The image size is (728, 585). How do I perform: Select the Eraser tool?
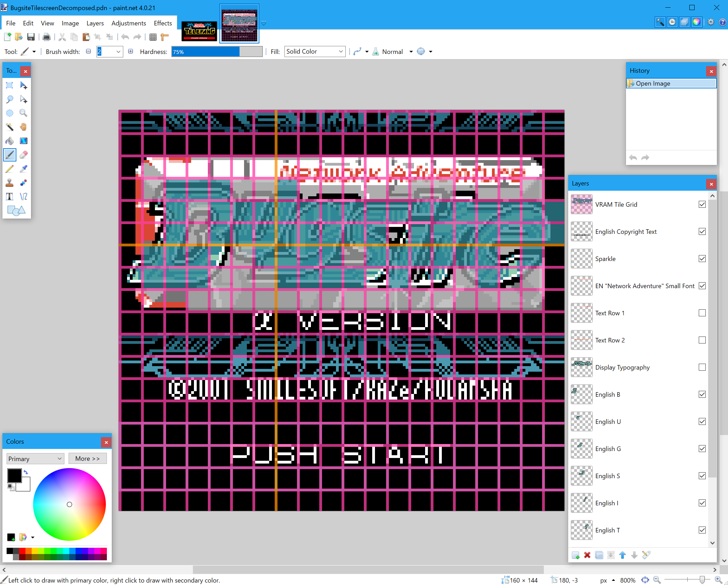tap(24, 155)
